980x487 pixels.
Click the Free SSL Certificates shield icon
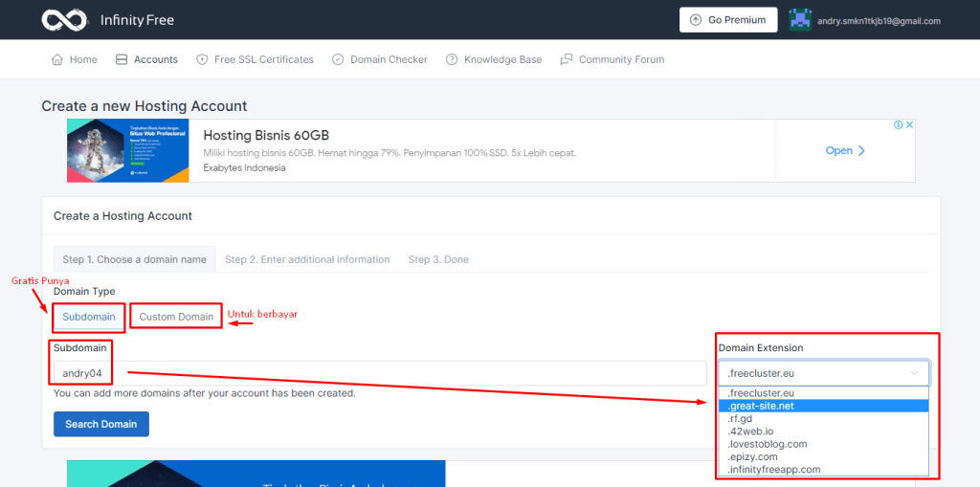(202, 59)
